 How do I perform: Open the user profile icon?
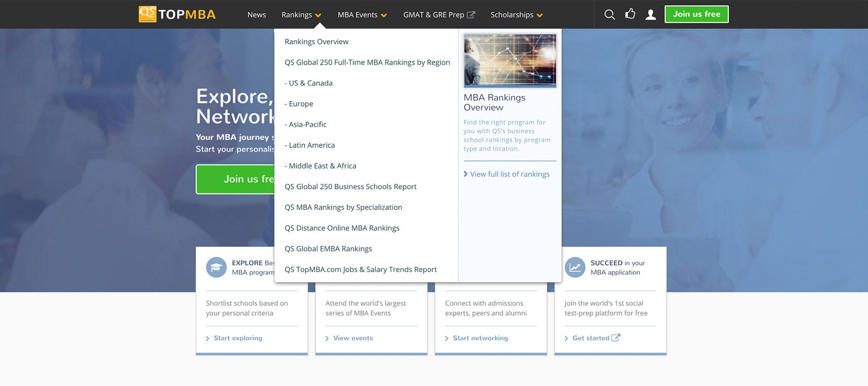coord(651,14)
